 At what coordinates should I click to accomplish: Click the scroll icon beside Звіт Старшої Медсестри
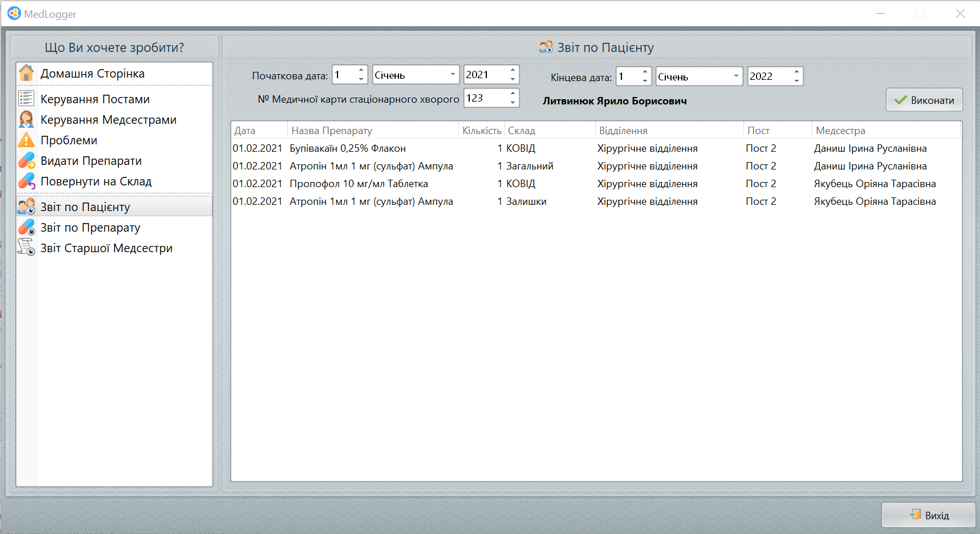click(x=26, y=248)
